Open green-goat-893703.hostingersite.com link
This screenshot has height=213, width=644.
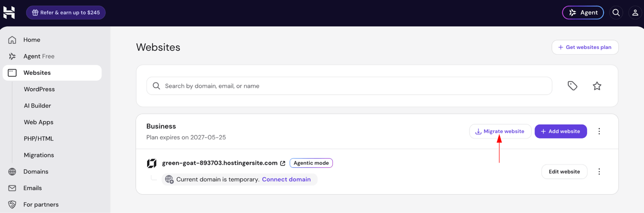tap(220, 163)
